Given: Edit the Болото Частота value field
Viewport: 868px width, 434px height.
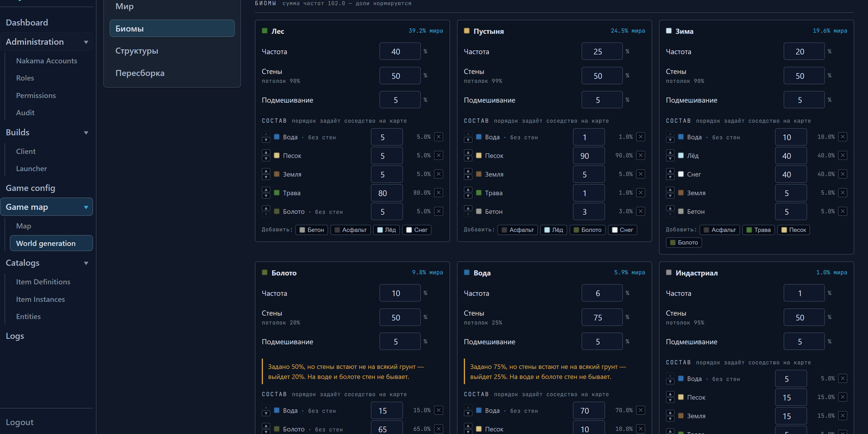Looking at the screenshot, I should 400,293.
